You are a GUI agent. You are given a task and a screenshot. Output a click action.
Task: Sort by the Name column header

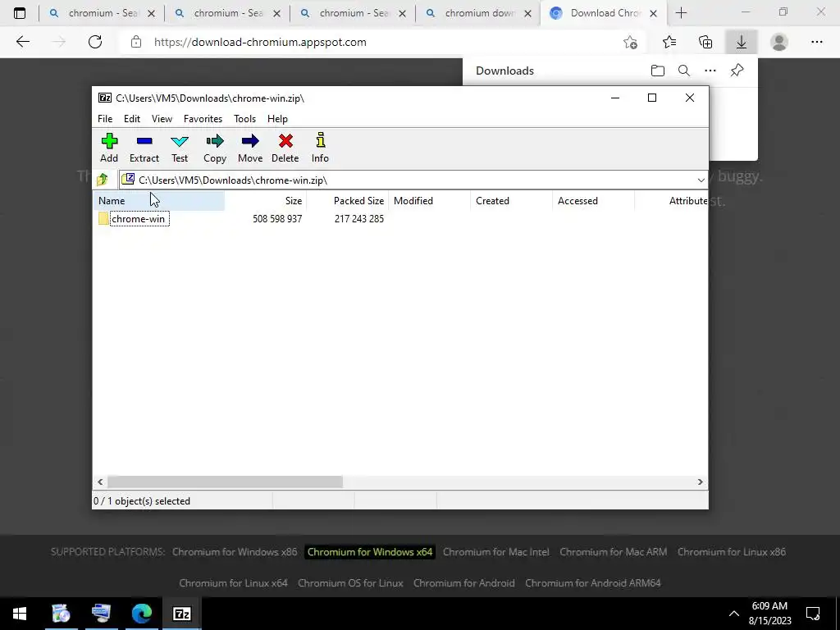160,201
